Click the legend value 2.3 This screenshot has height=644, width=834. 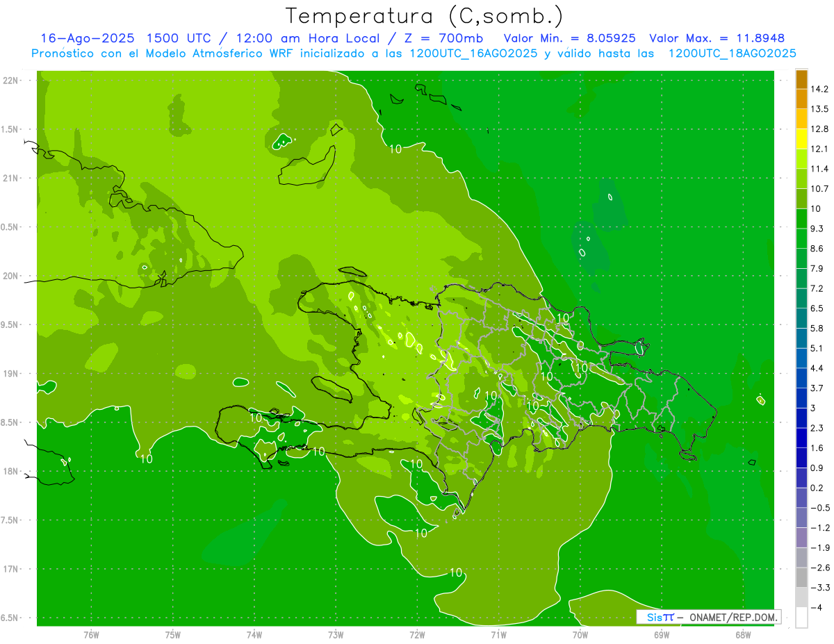pos(817,428)
